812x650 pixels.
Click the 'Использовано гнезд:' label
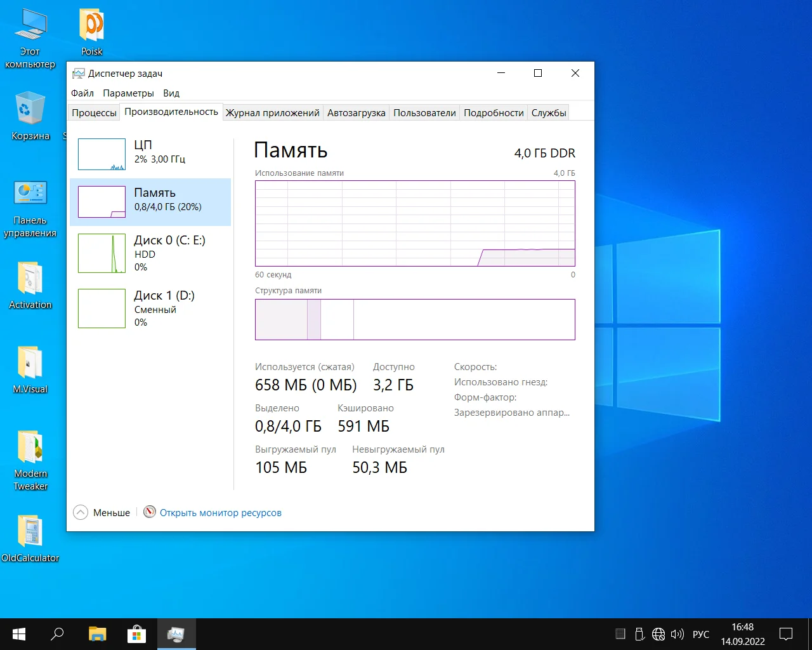pos(501,382)
